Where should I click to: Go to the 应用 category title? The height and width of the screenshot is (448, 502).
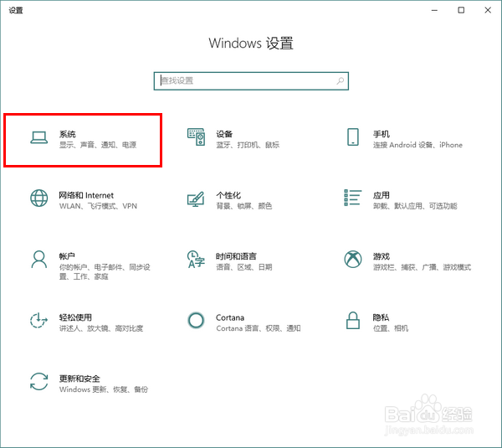(x=381, y=195)
